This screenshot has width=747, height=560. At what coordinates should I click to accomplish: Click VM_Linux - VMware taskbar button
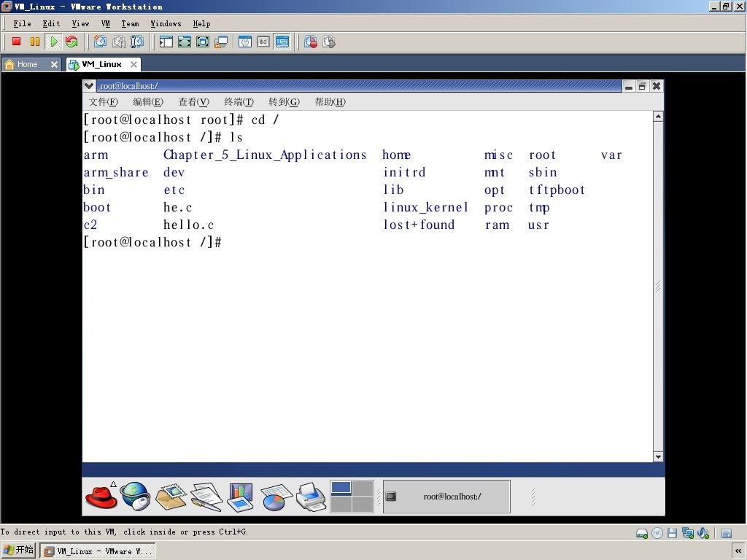point(97,551)
